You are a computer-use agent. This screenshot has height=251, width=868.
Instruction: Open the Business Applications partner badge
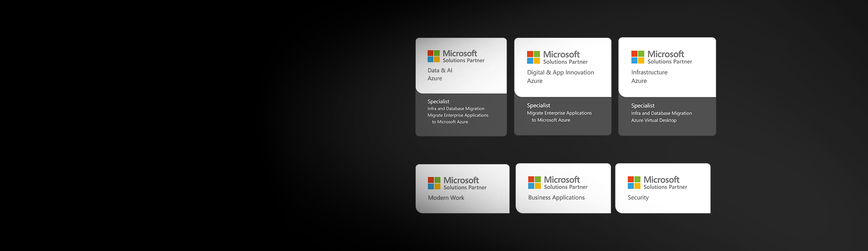pos(563,188)
